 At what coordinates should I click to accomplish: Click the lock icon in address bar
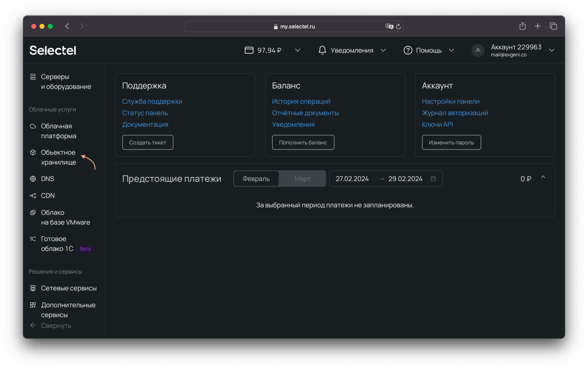point(276,27)
